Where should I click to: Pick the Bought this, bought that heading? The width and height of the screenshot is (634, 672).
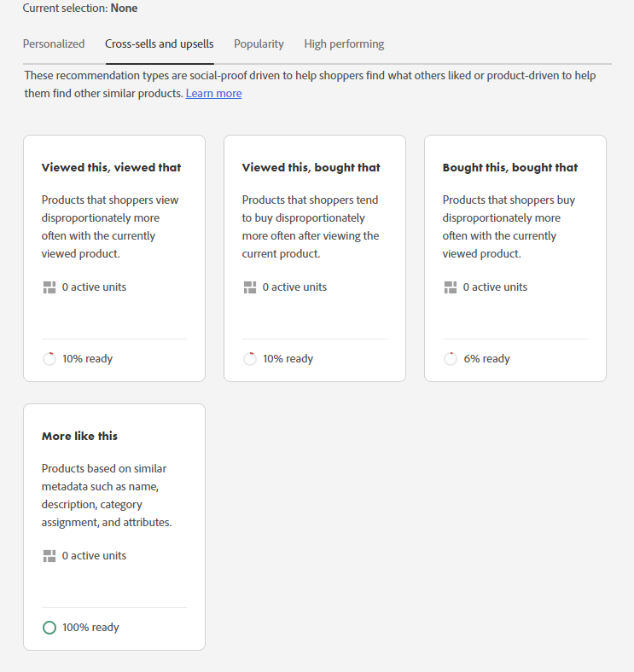pyautogui.click(x=509, y=167)
